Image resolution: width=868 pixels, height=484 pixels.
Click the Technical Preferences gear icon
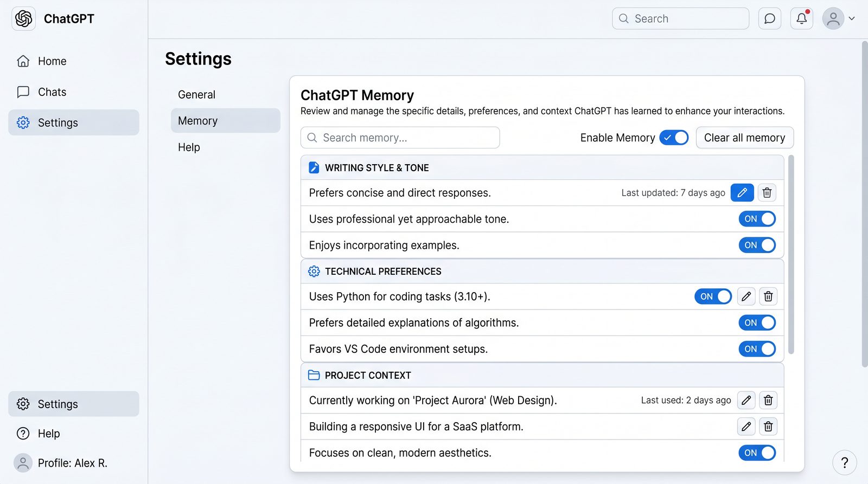coord(314,271)
